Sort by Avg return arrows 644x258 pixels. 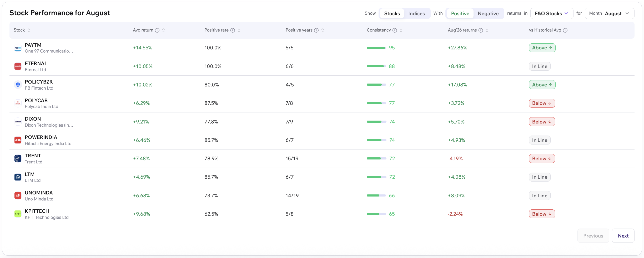coord(163,30)
